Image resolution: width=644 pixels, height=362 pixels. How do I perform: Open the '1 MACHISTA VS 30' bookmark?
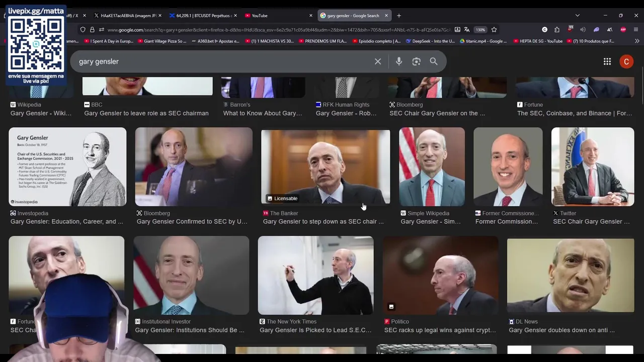point(269,41)
